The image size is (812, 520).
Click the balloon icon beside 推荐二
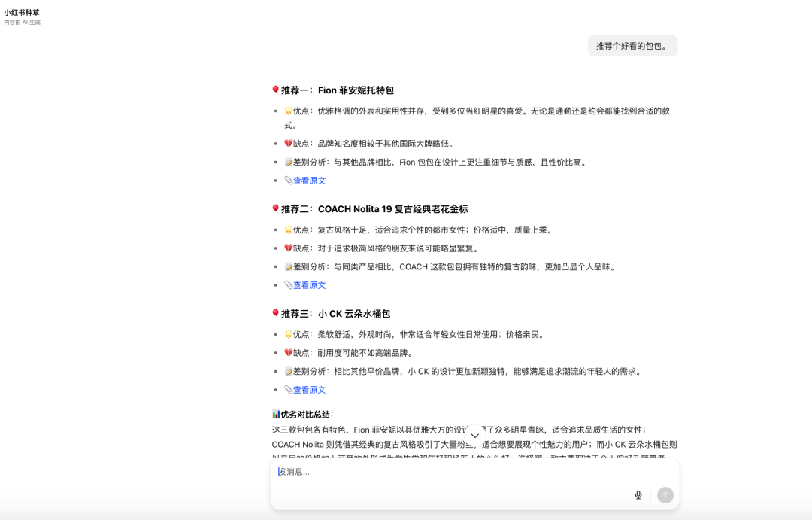(275, 208)
